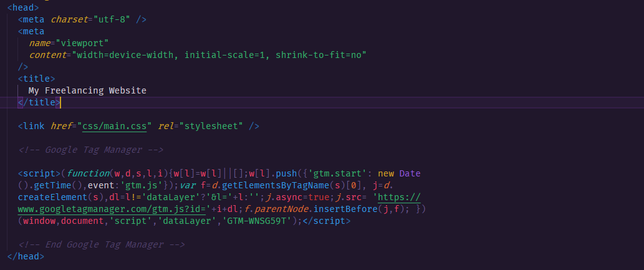Screen dimensions: 644x270
Task: Click the closing script tag
Action: pyautogui.click(x=327, y=221)
